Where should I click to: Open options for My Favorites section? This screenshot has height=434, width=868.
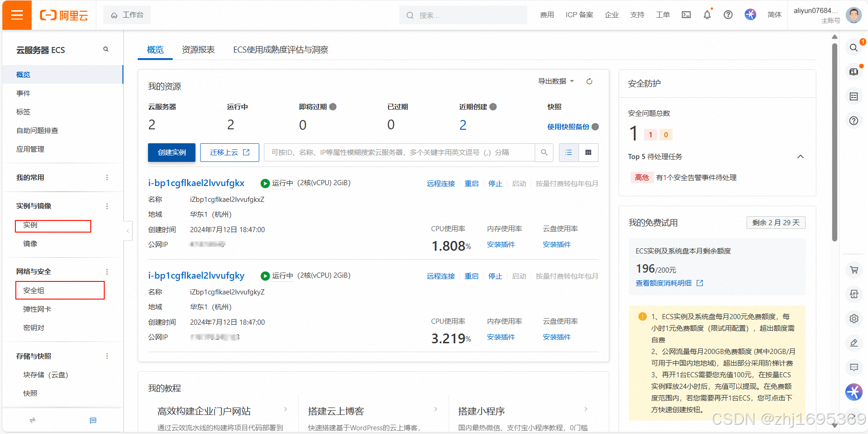107,177
